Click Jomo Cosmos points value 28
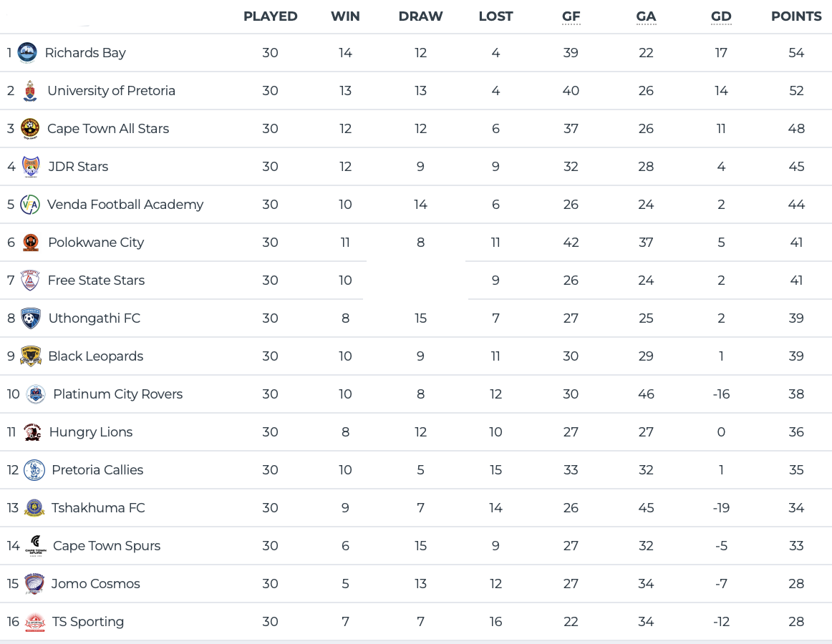 coord(796,584)
